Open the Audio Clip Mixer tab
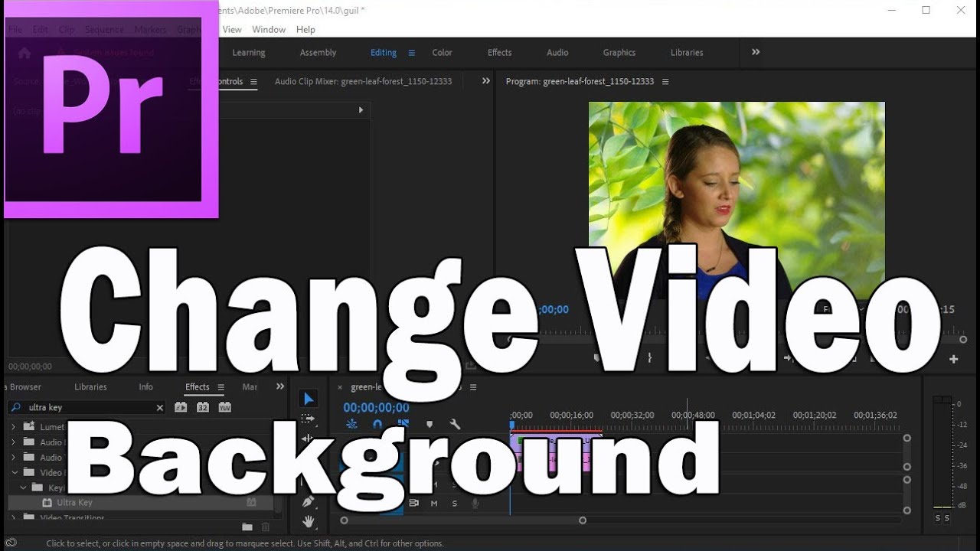Viewport: 980px width, 551px height. point(363,81)
